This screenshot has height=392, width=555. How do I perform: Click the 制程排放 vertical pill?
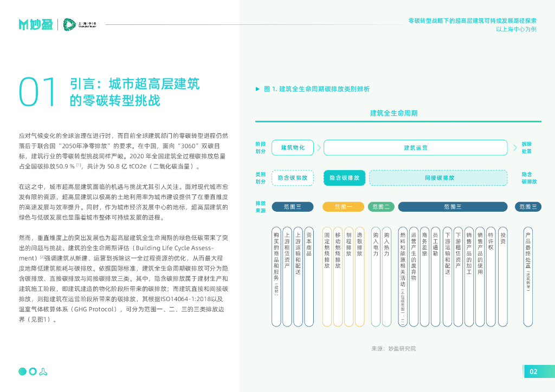click(x=349, y=277)
